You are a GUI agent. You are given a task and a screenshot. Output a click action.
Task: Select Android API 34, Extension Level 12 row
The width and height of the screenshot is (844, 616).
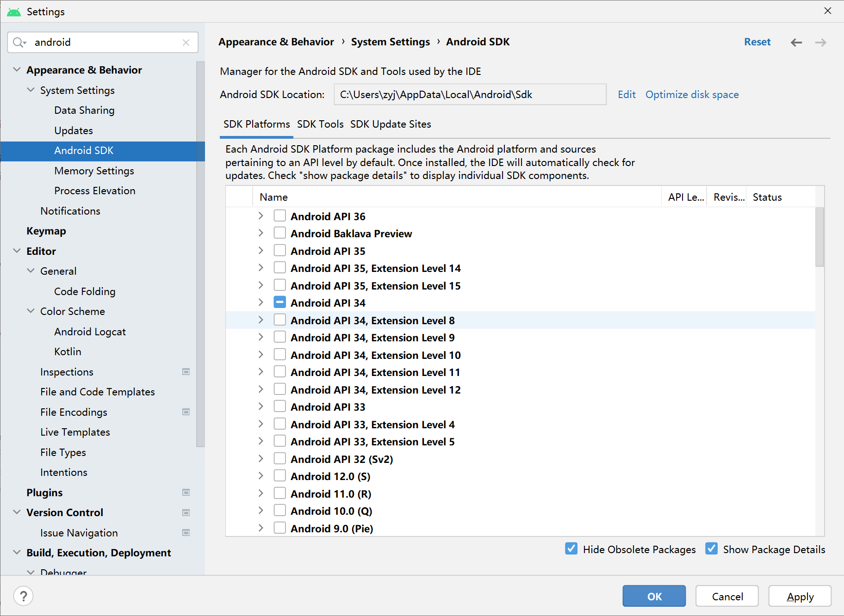point(521,389)
